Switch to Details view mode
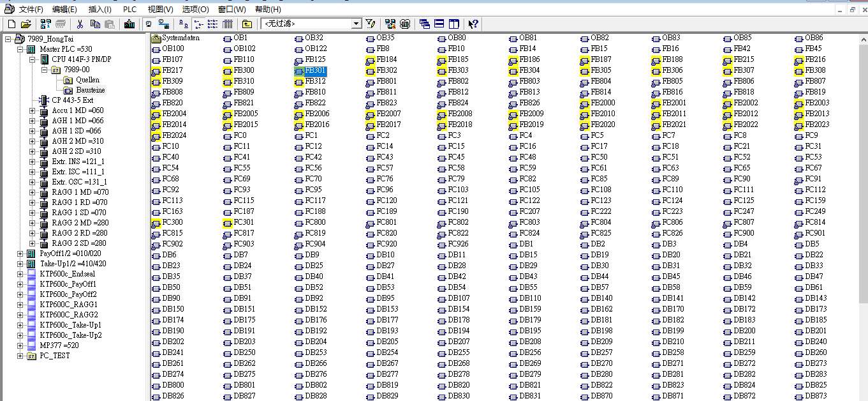 228,24
